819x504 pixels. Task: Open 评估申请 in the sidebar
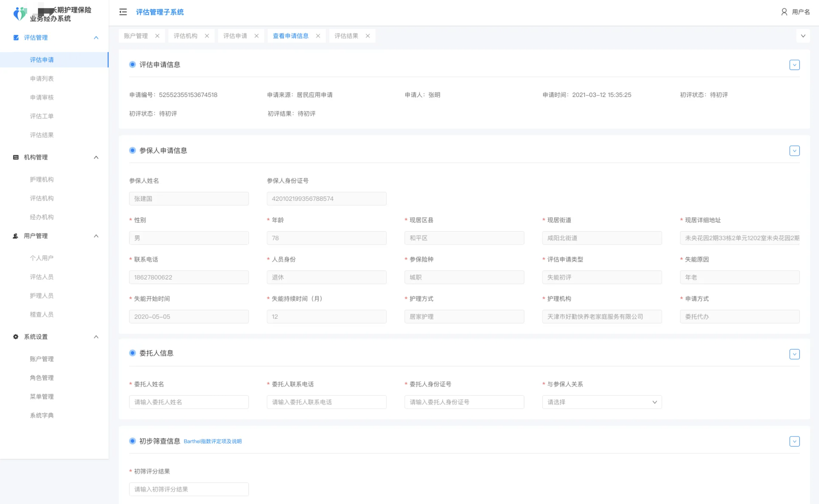(54, 60)
